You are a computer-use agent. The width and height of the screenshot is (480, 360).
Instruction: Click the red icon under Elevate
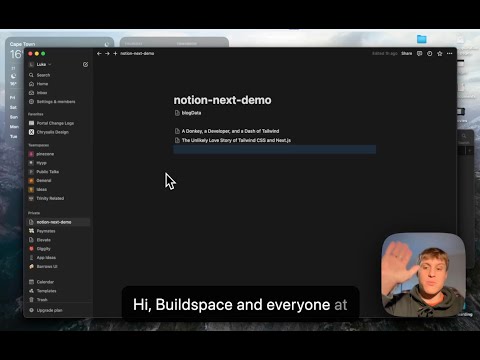click(31, 249)
